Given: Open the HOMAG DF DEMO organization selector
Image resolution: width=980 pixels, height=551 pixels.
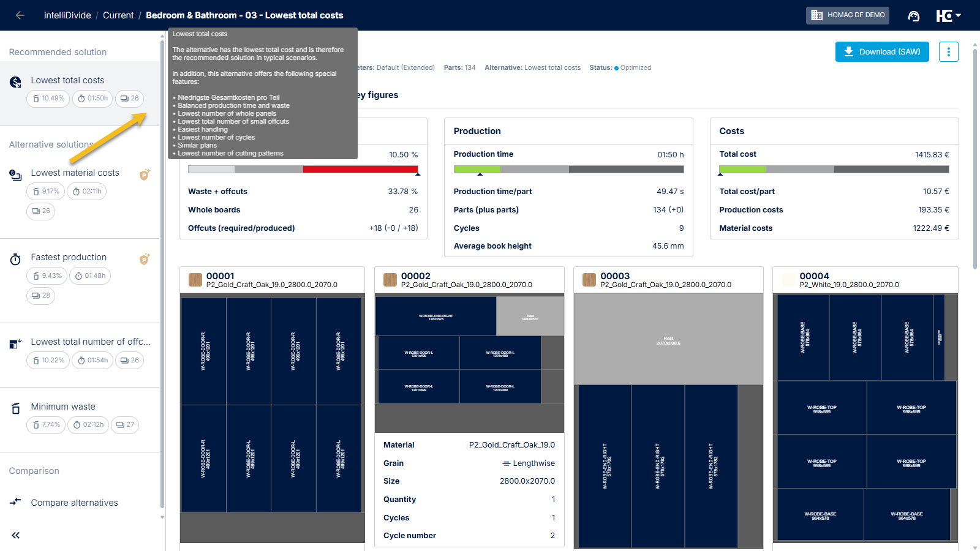Looking at the screenshot, I should (x=847, y=15).
